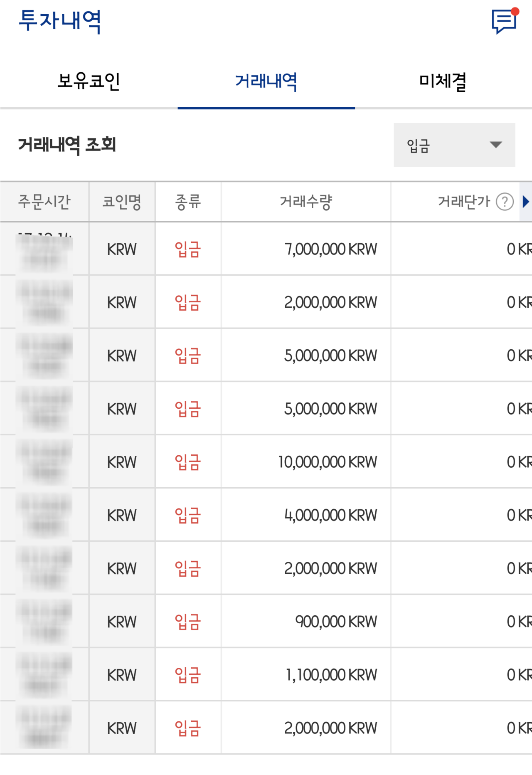The height and width of the screenshot is (775, 532).
Task: Open the 입금 transaction filter dropdown
Action: point(454,146)
